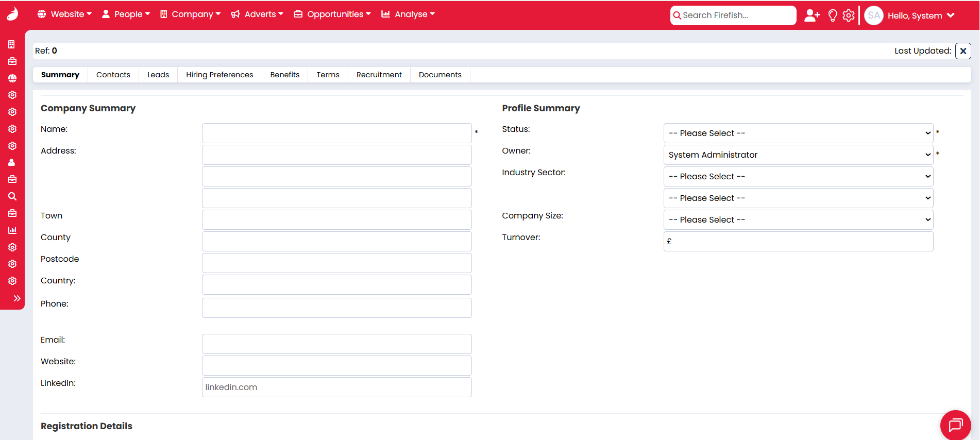The image size is (980, 440).
Task: Expand the left sidebar with double chevron
Action: tap(17, 298)
